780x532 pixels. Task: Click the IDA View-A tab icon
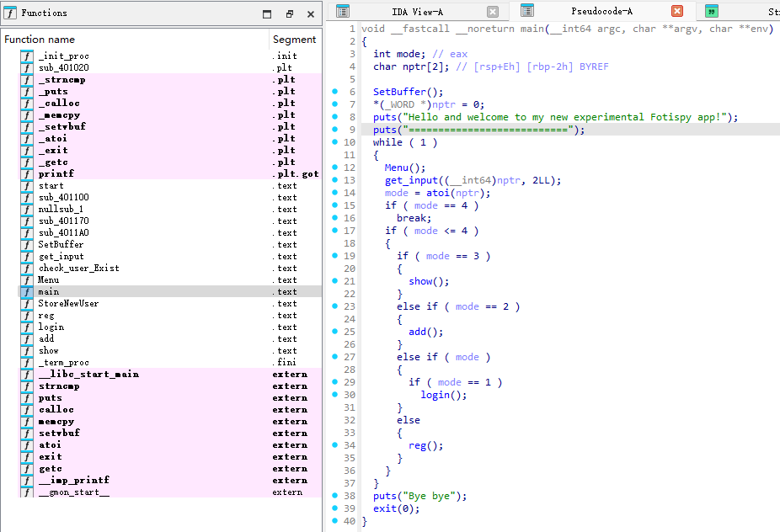click(x=343, y=11)
